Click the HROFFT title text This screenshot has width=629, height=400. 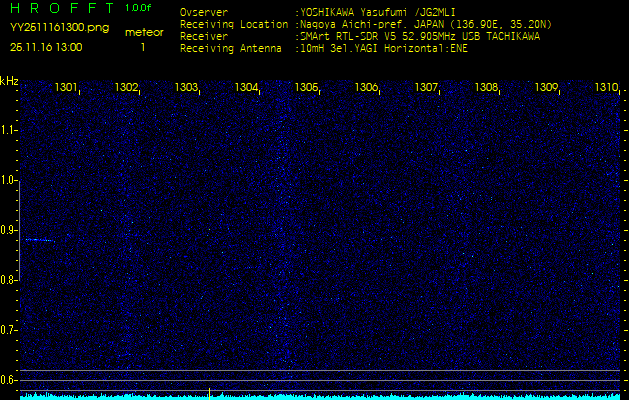pyautogui.click(x=60, y=8)
